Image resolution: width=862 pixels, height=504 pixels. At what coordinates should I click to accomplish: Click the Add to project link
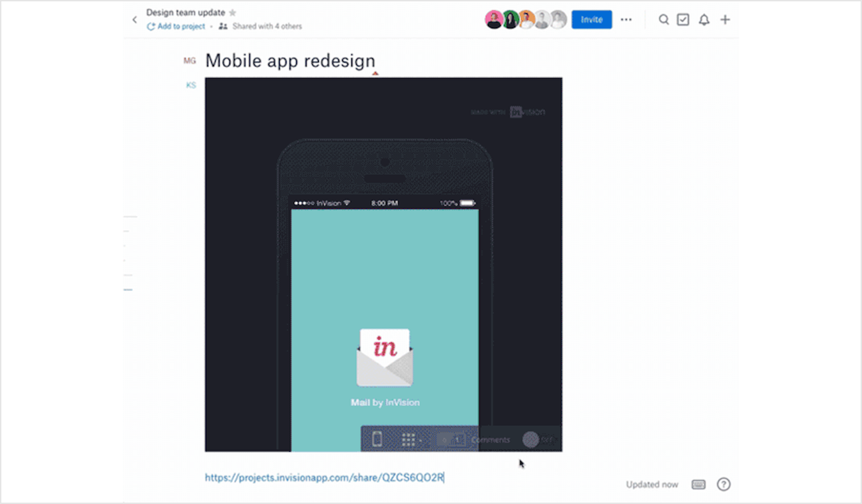tap(176, 27)
